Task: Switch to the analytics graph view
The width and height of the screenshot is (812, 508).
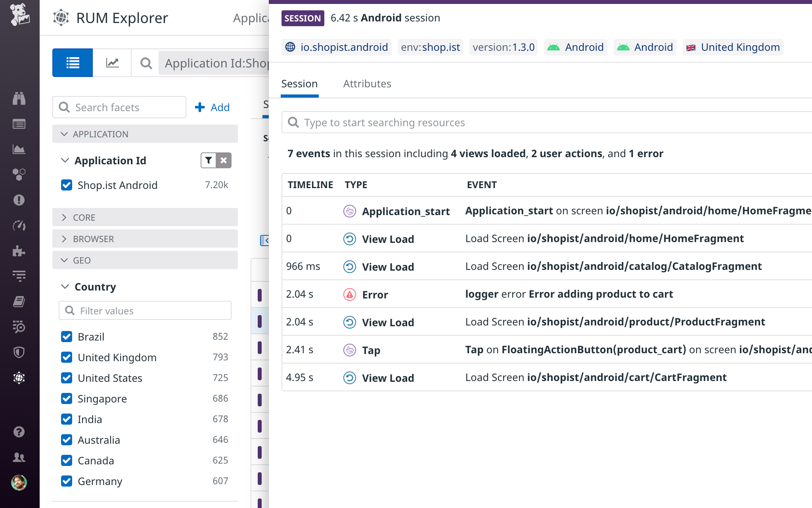Action: (x=112, y=63)
